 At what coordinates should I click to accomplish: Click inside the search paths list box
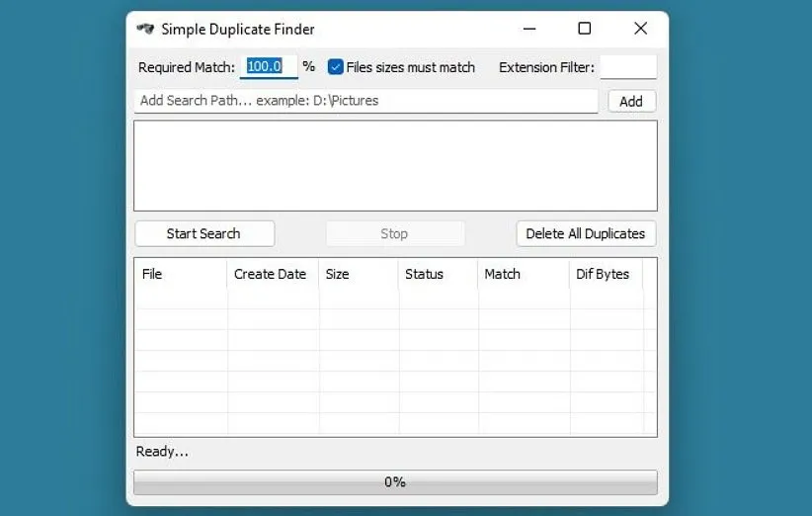pos(395,165)
